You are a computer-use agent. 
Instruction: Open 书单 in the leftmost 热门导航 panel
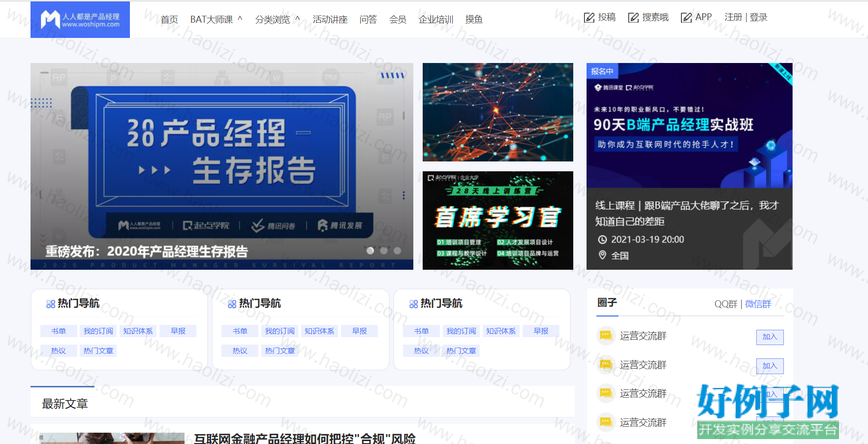click(59, 331)
